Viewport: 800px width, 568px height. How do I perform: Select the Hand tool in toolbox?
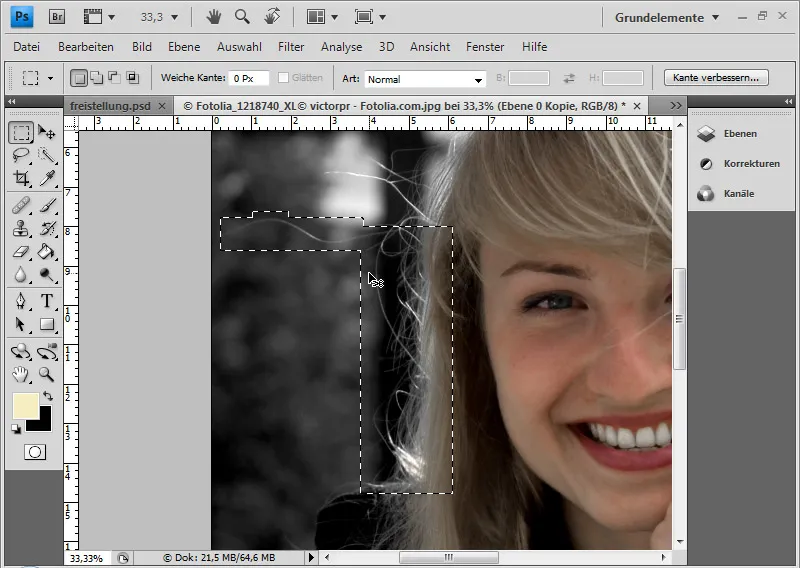coord(21,375)
